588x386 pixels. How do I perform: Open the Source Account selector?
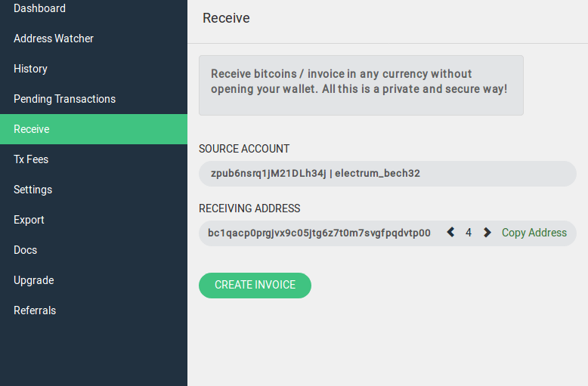pos(388,174)
